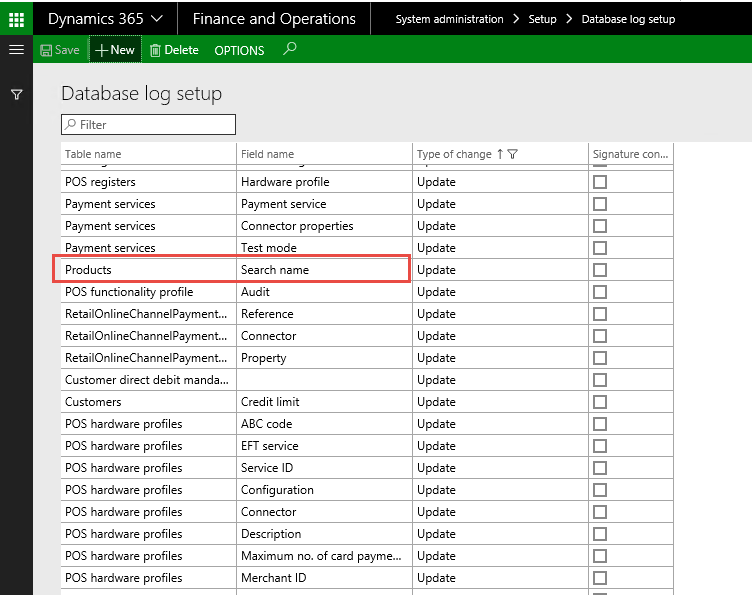Select the Customer direct debit manda... cell

[148, 380]
